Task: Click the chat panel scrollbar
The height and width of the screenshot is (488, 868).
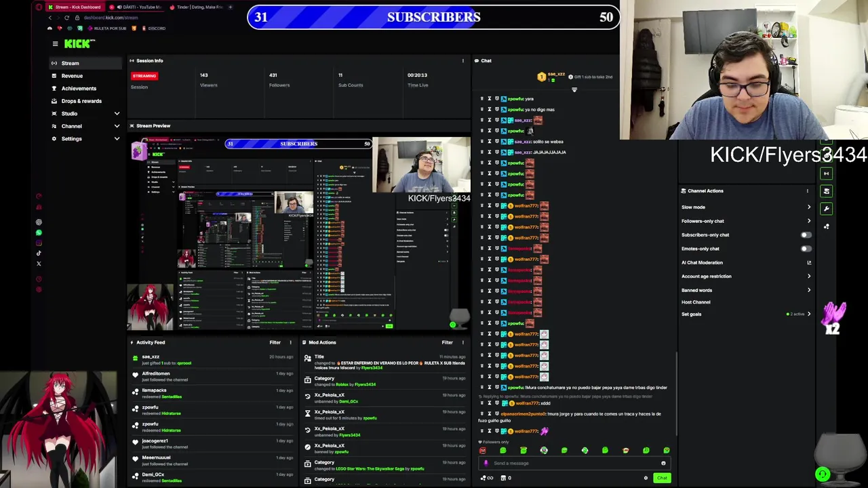Action: pos(676,395)
